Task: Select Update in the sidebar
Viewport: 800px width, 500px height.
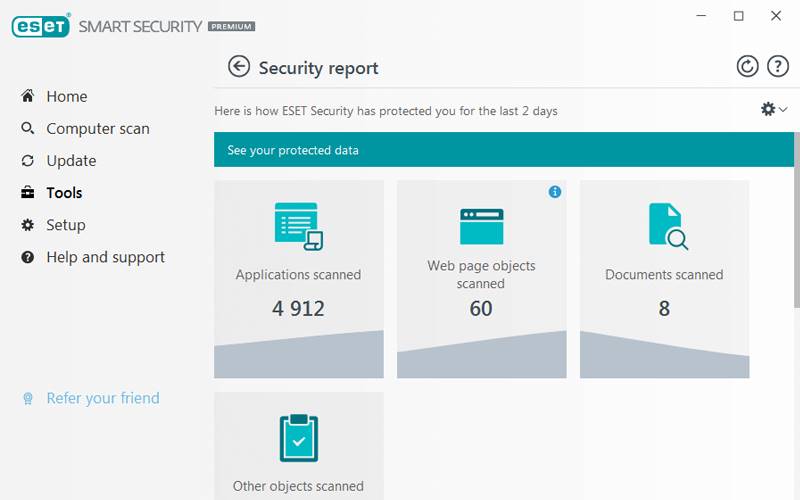Action: 71,161
